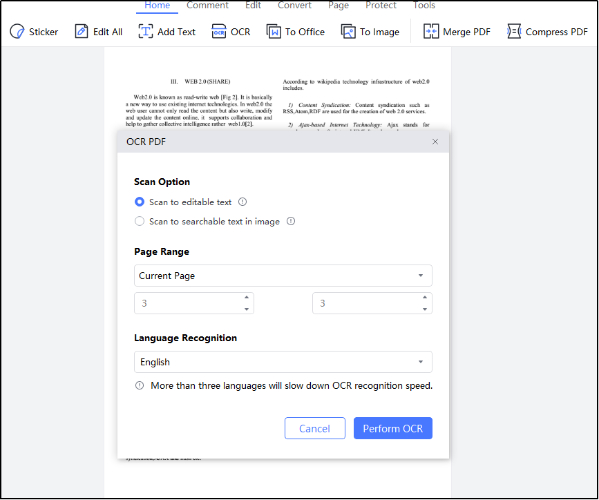Select the Edit All tool
This screenshot has height=500, width=599.
99,32
